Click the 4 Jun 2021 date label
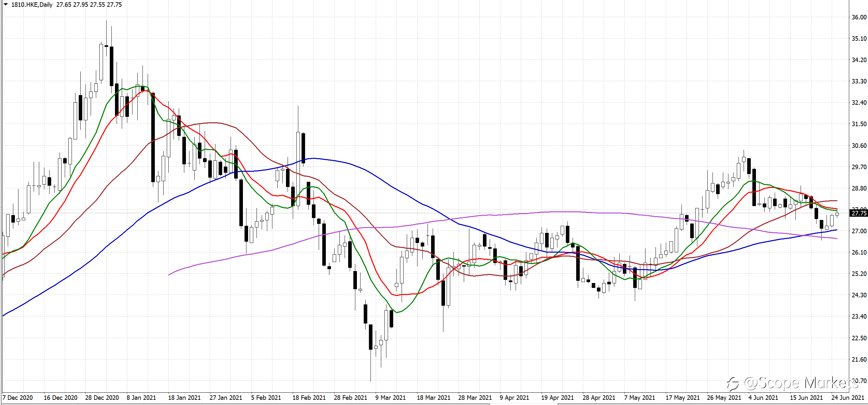 763,398
